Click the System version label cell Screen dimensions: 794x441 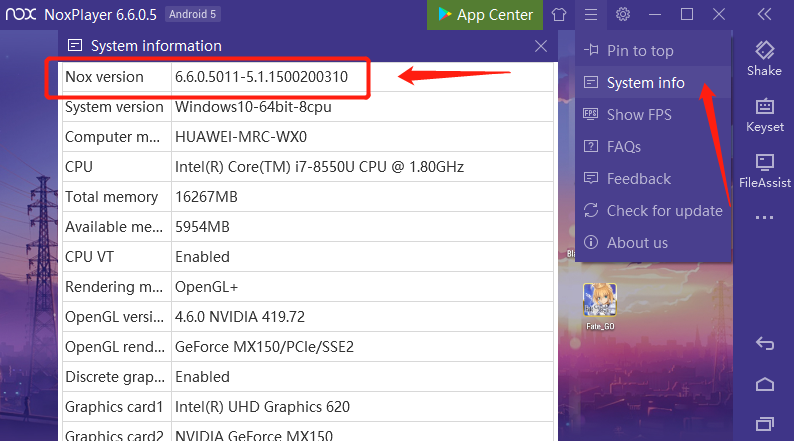coord(116,107)
